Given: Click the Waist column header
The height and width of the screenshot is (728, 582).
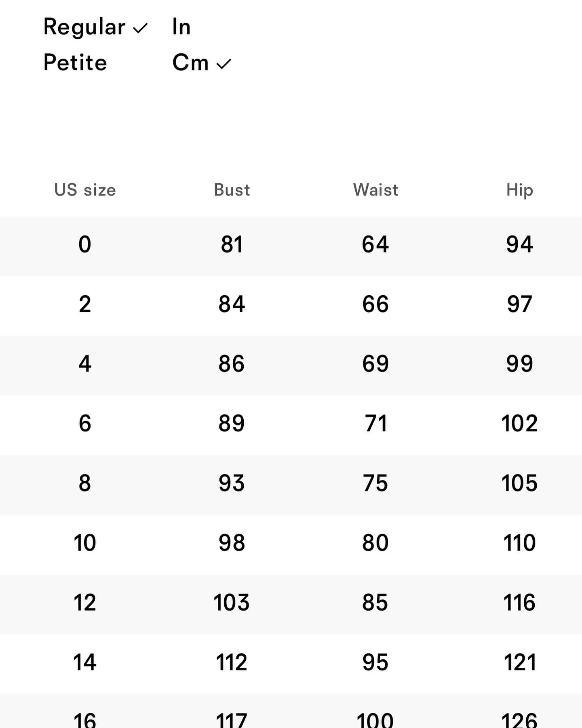Looking at the screenshot, I should [375, 190].
